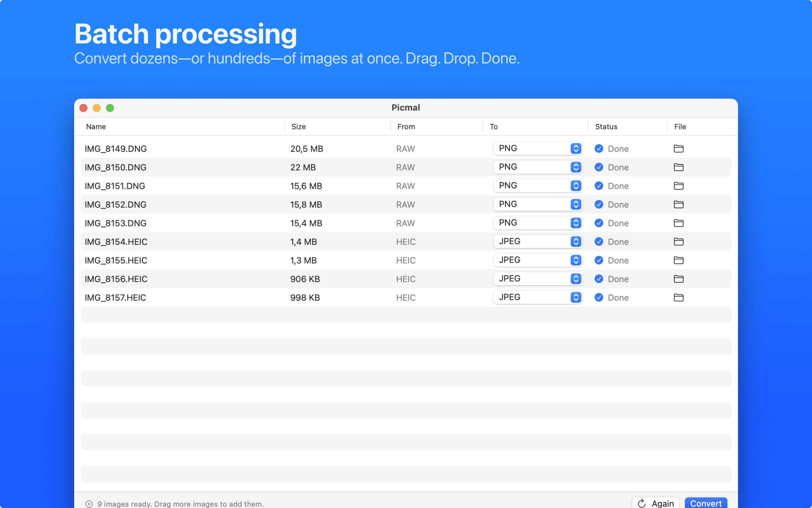Open folder icon for IMG_8157.HEIC

pyautogui.click(x=678, y=297)
